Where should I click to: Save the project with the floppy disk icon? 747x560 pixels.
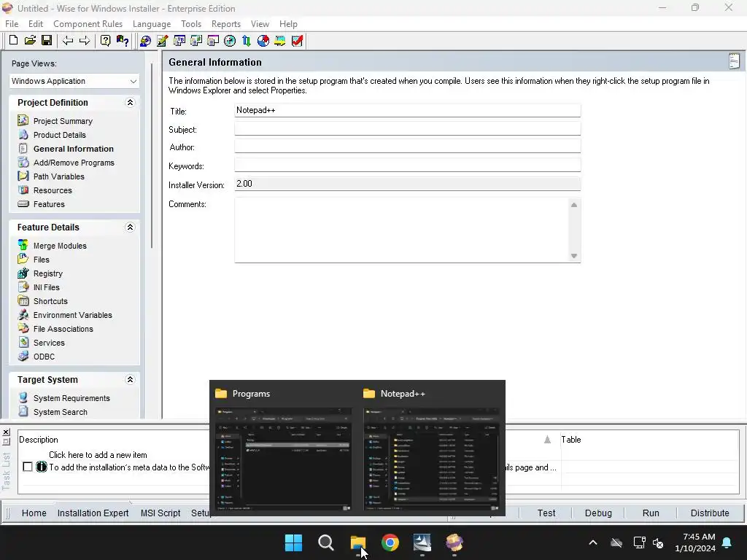47,41
